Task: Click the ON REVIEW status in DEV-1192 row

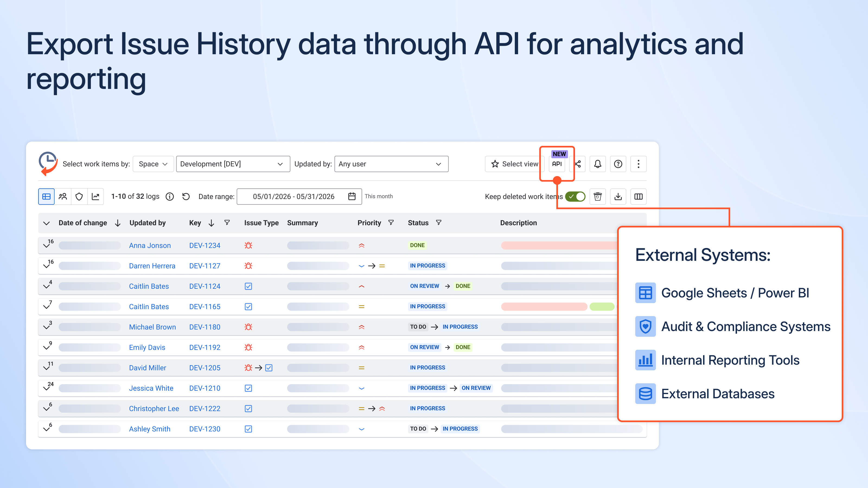Action: [x=424, y=347]
